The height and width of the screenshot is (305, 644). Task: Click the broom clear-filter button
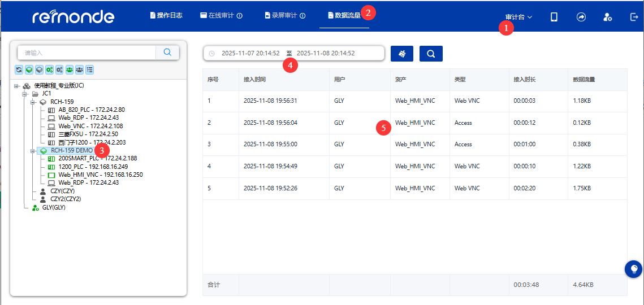pyautogui.click(x=402, y=54)
